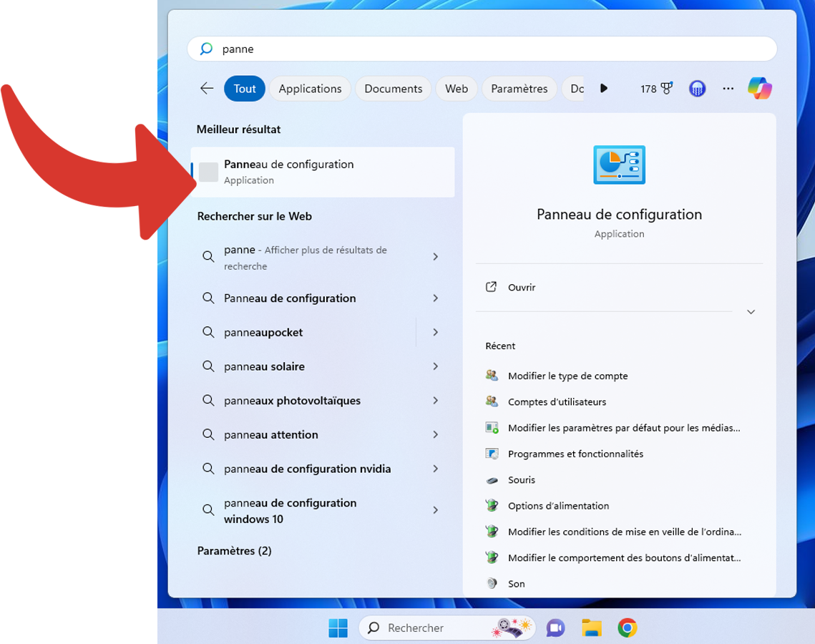
Task: Expand chevron for Panneau de configuration web search
Action: [436, 298]
